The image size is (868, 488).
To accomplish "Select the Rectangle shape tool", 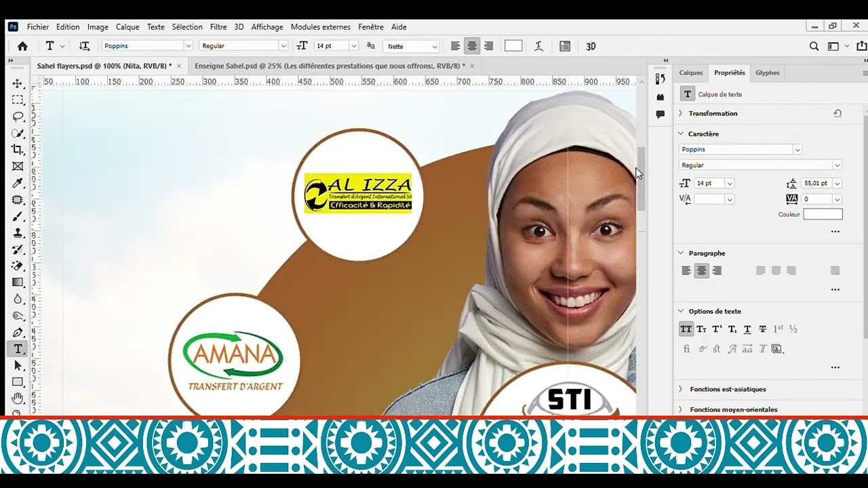I will click(x=18, y=382).
